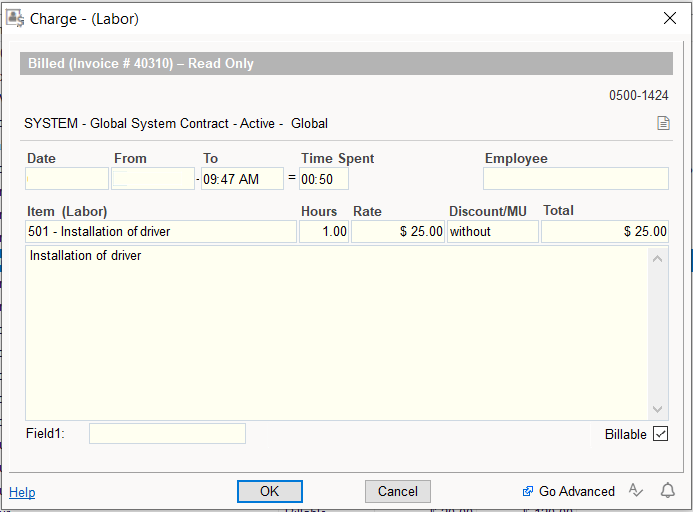The height and width of the screenshot is (512, 693).
Task: Click the Charge window title icon
Action: coord(16,18)
